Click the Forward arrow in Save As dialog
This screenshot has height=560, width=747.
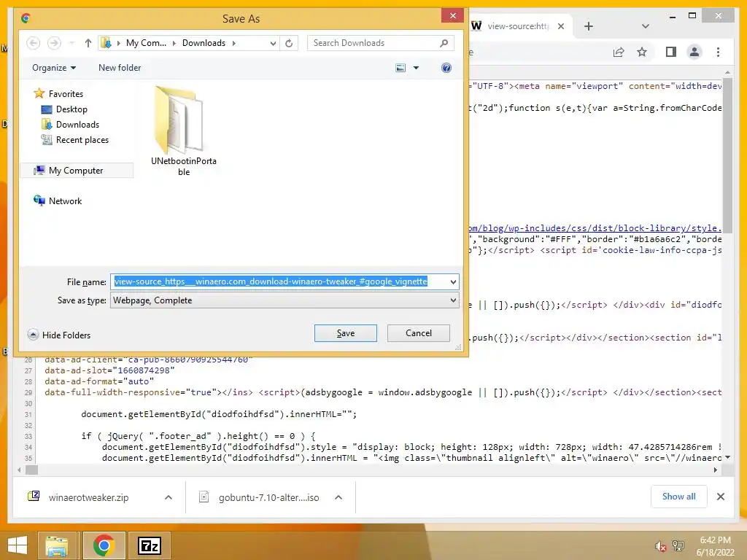54,43
